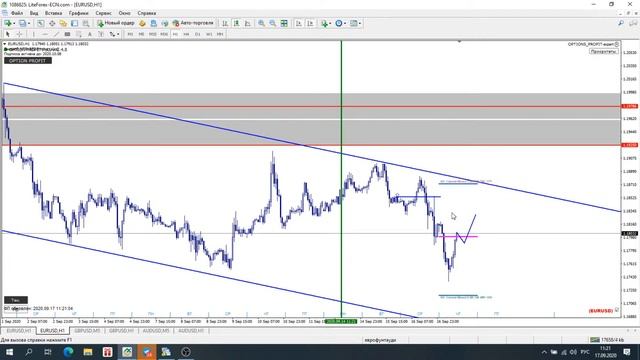Viewport: 640px width, 360px height.
Task: Click the Новый ордер button
Action: coord(116,23)
